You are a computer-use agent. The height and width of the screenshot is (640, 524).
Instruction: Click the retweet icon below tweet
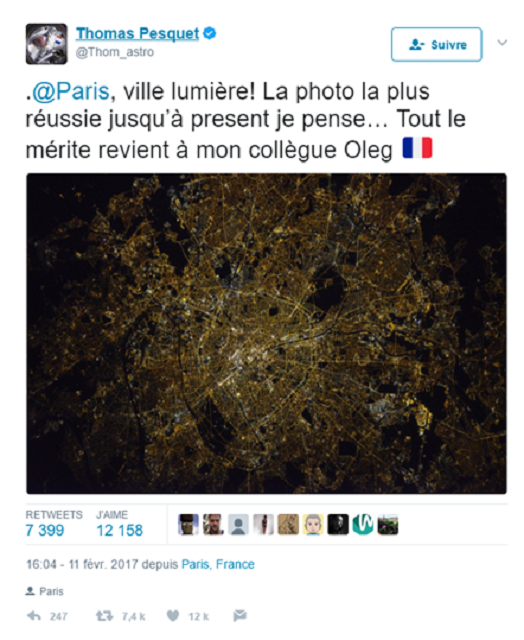(x=104, y=616)
